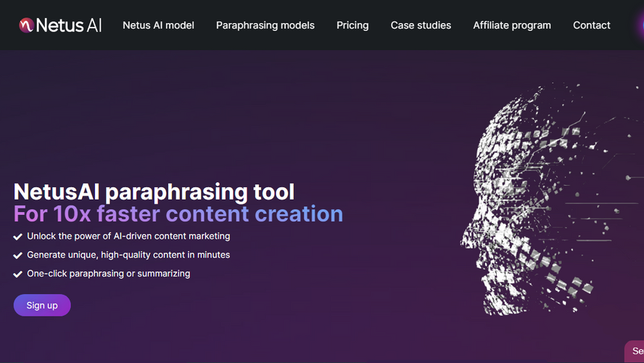Screen dimensions: 644x363
Task: Click 'One-click paraphrasing or summarizing' text
Action: [x=109, y=274]
